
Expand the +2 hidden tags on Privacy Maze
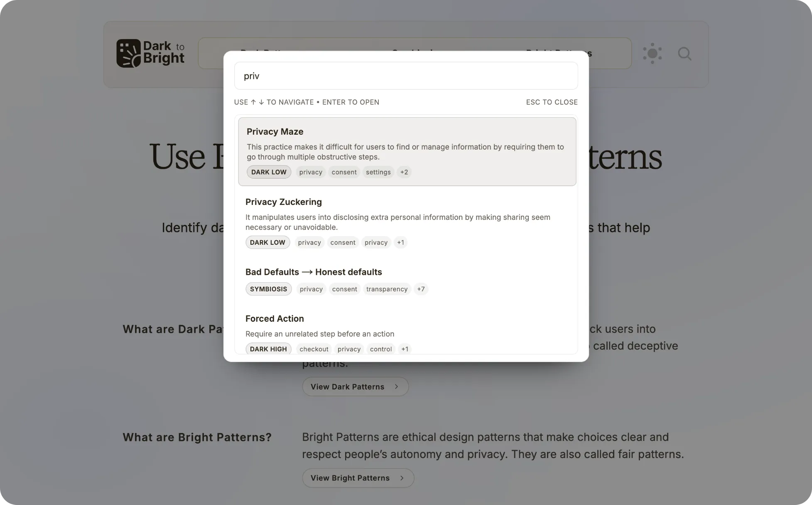(x=404, y=172)
